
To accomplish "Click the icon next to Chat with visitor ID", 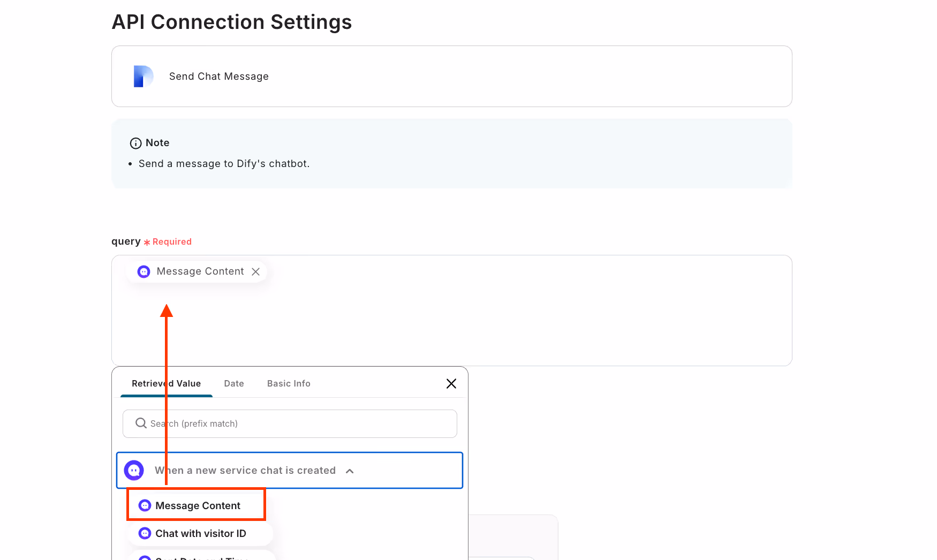I will pos(145,533).
